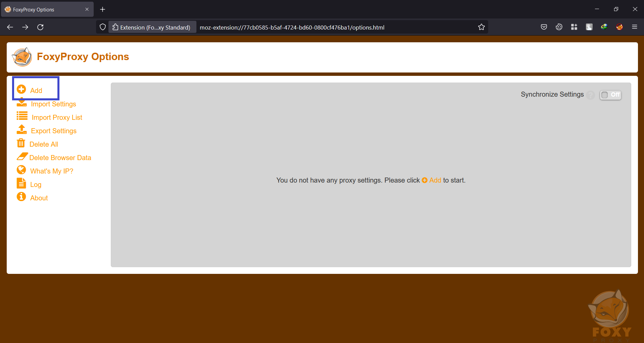Open Save to Pocket icon
This screenshot has height=343, width=644.
click(544, 27)
